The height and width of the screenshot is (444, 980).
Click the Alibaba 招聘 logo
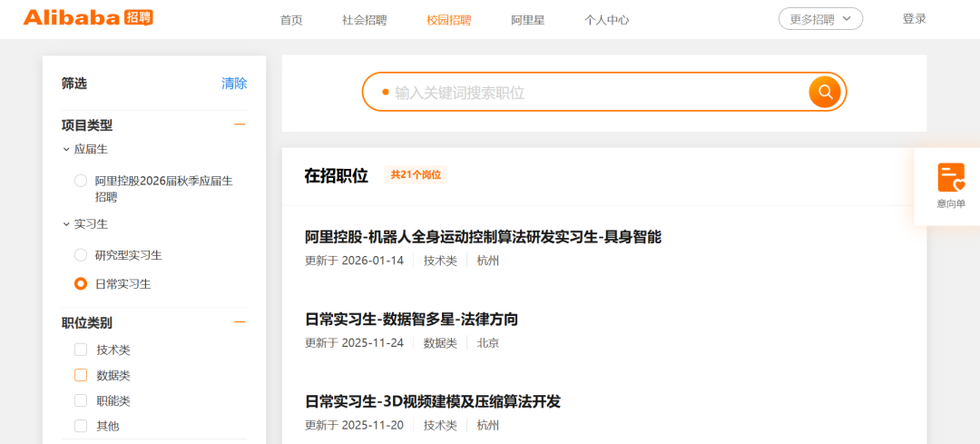[88, 17]
